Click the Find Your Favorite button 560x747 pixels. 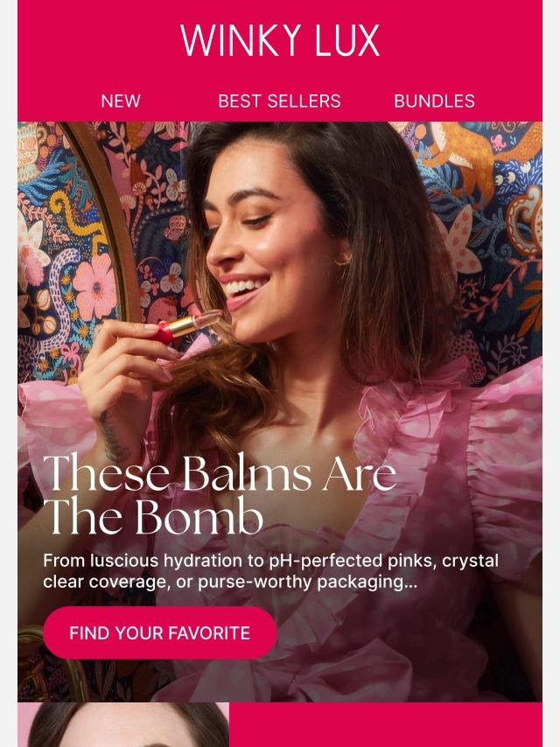pos(159,632)
